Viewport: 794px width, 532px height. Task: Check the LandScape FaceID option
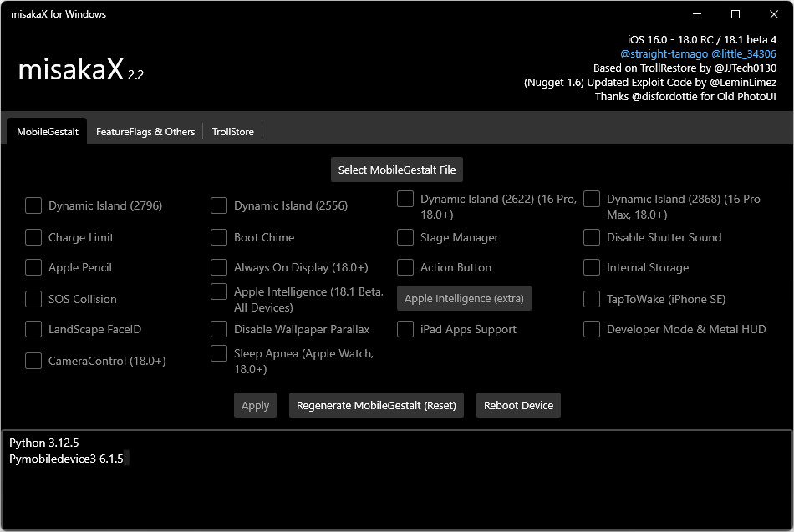(33, 329)
